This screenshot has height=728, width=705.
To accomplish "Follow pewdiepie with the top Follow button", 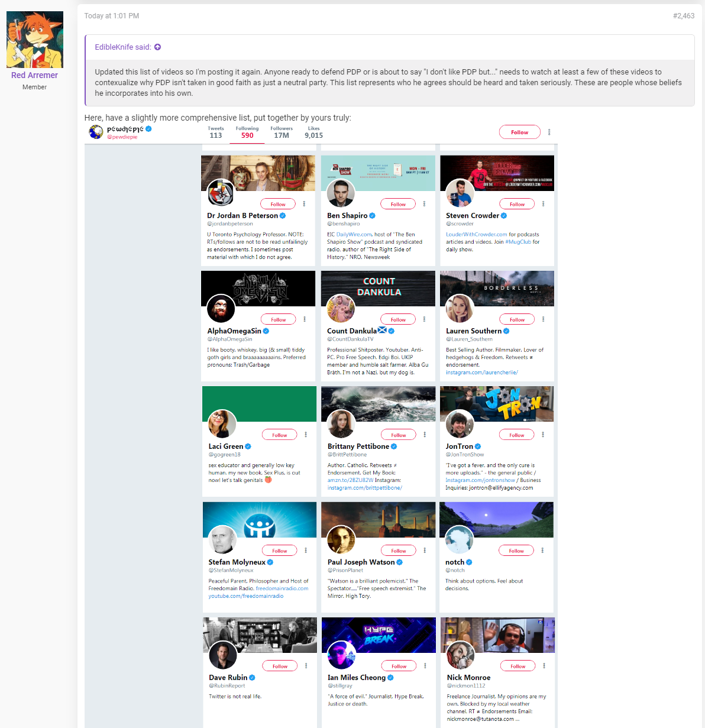I will [519, 132].
